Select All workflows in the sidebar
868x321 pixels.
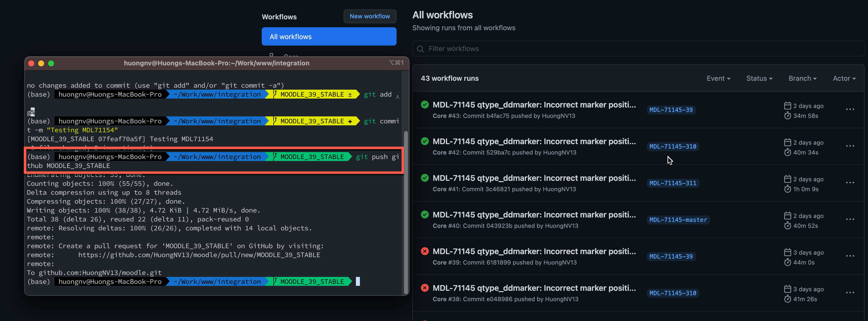[x=329, y=36]
